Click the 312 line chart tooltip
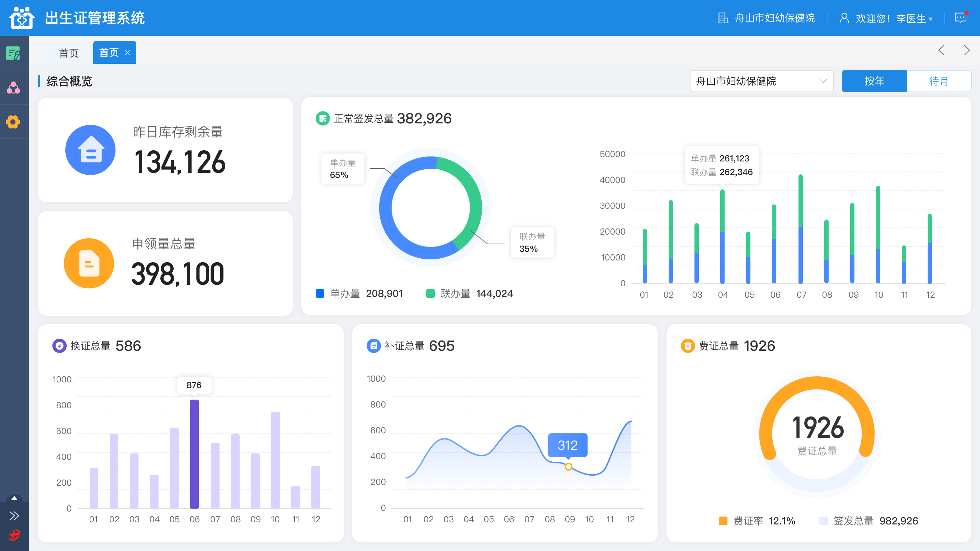Screen dimensions: 980x551 point(567,445)
